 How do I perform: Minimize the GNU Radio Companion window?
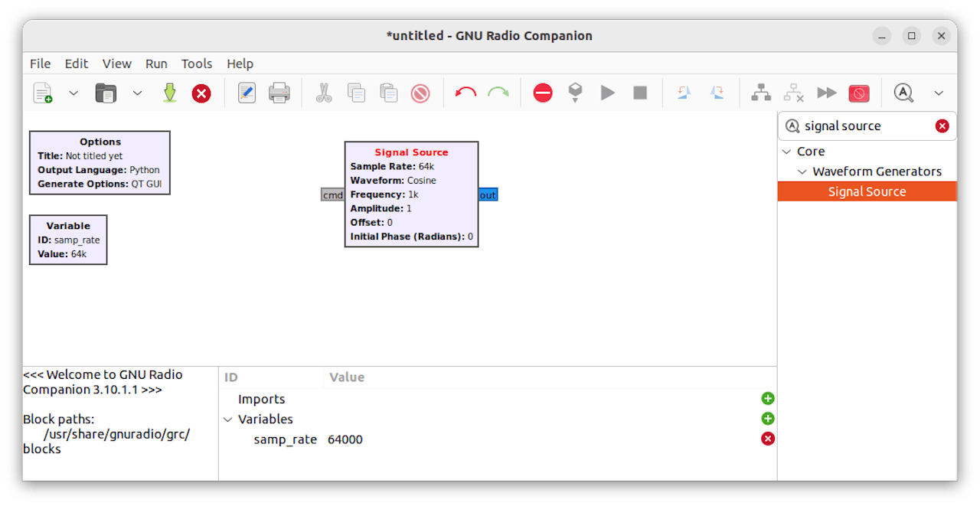883,36
